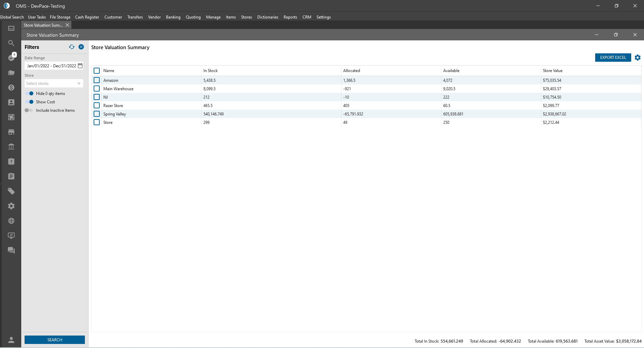Check the select-all checkbox in table header

(x=97, y=71)
